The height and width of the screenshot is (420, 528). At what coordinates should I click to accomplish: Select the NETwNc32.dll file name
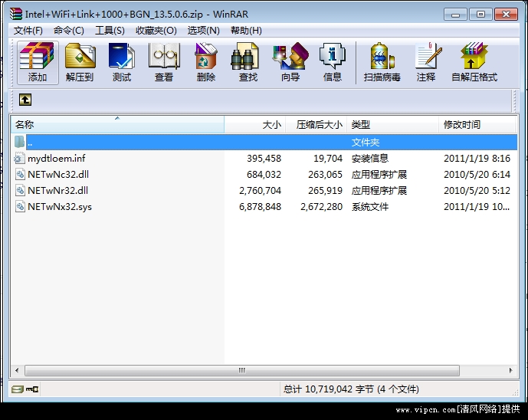point(58,175)
